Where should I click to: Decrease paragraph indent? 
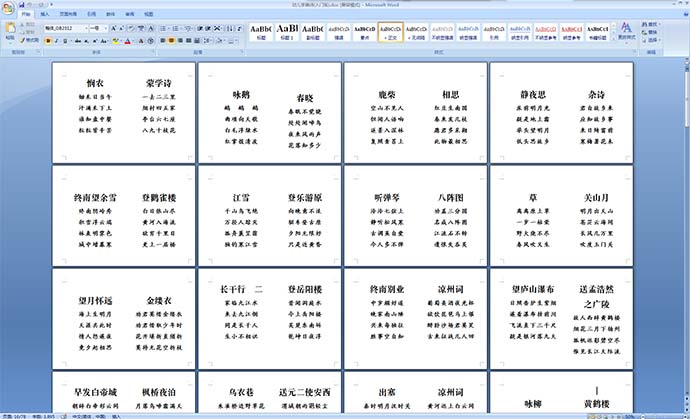pyautogui.click(x=200, y=28)
